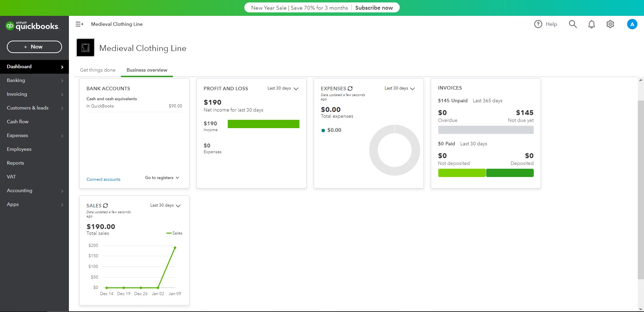Click the company logo thumbnail
The width and height of the screenshot is (644, 312).
[x=85, y=48]
